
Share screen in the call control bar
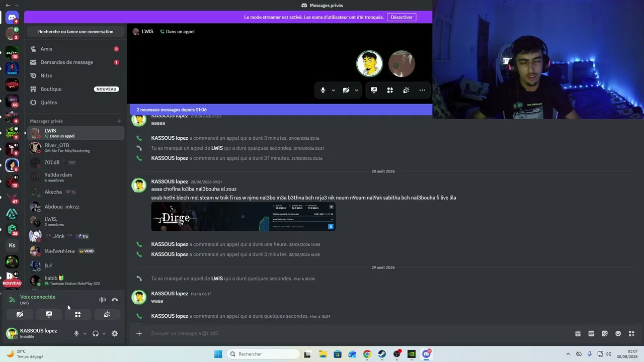tap(374, 90)
